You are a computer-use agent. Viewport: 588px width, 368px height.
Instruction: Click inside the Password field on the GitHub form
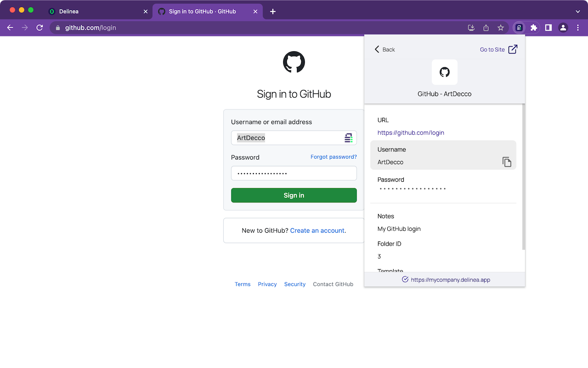point(294,173)
